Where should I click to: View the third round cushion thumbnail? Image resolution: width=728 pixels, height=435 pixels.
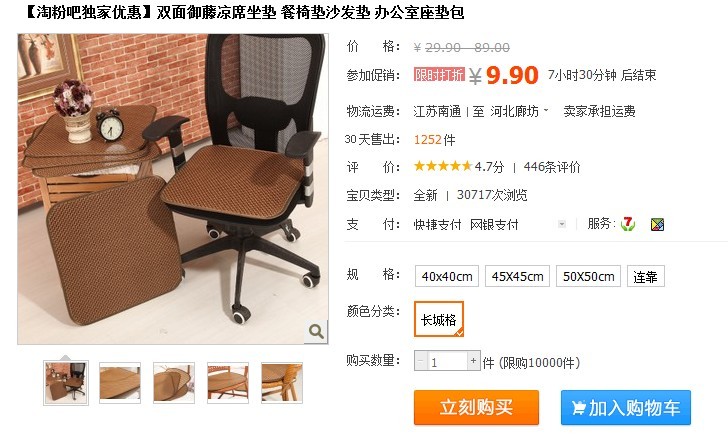pos(174,383)
